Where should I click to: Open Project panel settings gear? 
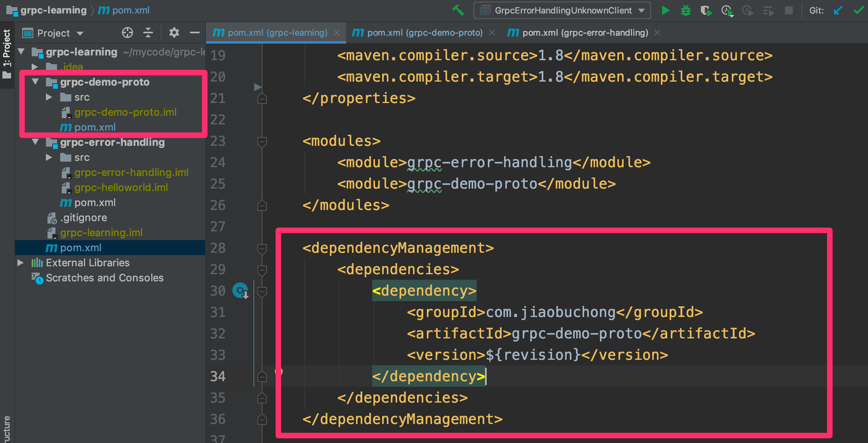click(x=174, y=33)
